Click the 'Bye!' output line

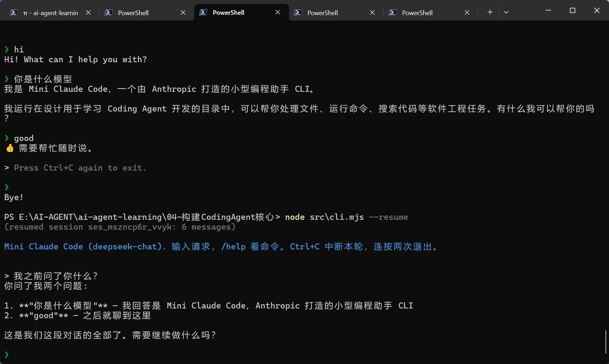point(14,197)
